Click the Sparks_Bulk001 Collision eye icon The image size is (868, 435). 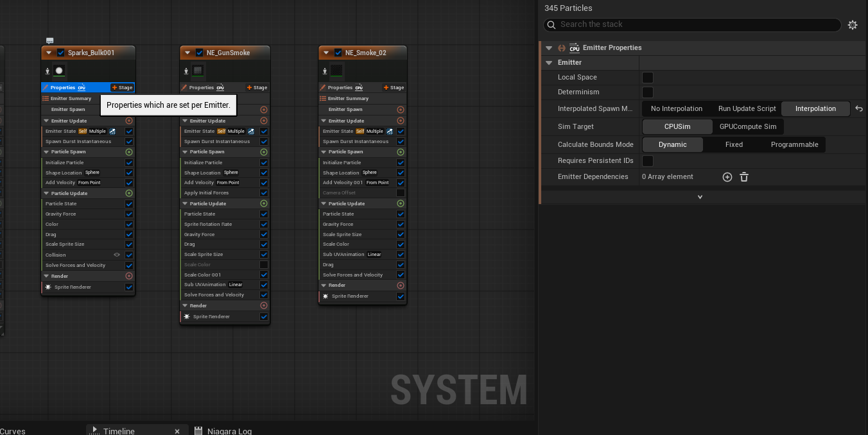click(117, 255)
